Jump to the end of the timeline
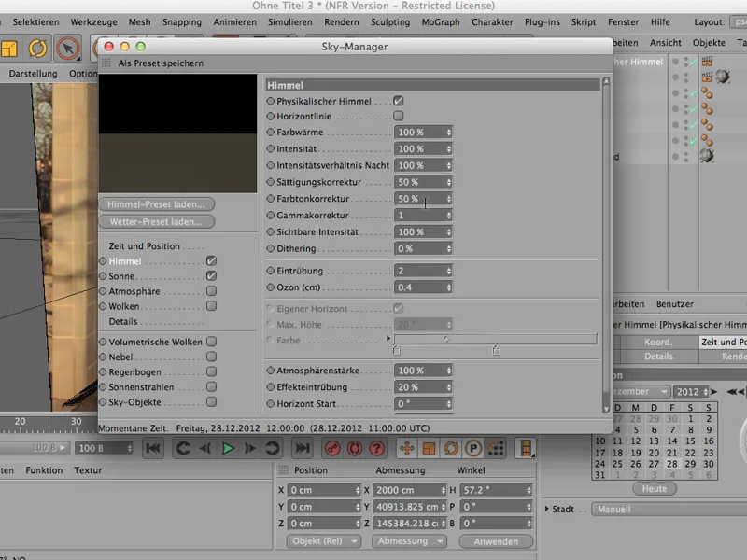747x560 pixels. tap(302, 449)
